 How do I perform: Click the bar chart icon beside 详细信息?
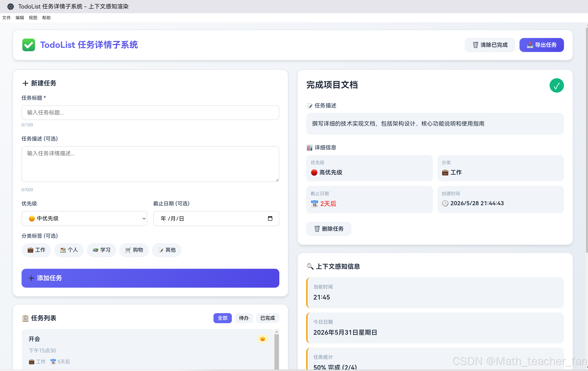309,148
